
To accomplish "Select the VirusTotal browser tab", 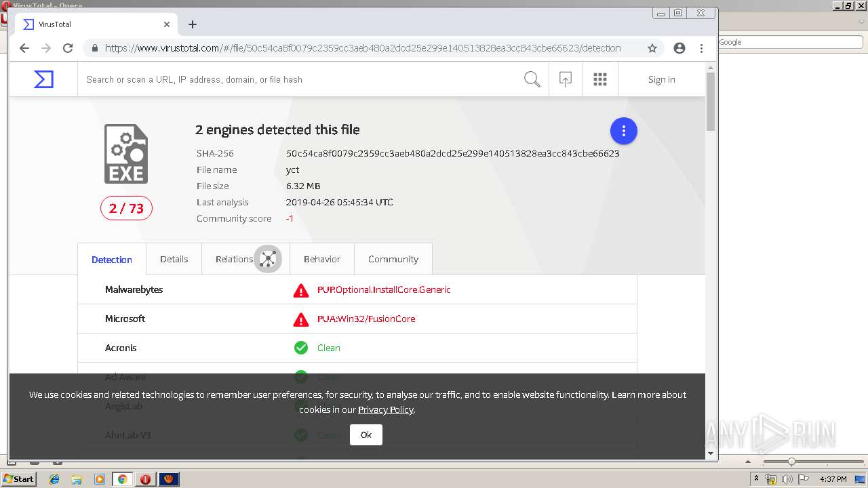I will pyautogui.click(x=97, y=24).
